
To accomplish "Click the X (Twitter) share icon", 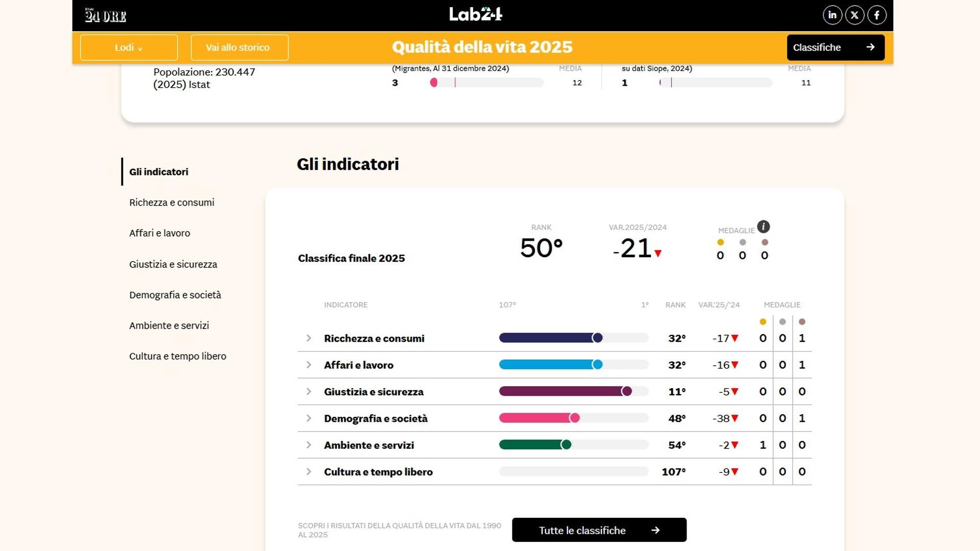I will 854,15.
